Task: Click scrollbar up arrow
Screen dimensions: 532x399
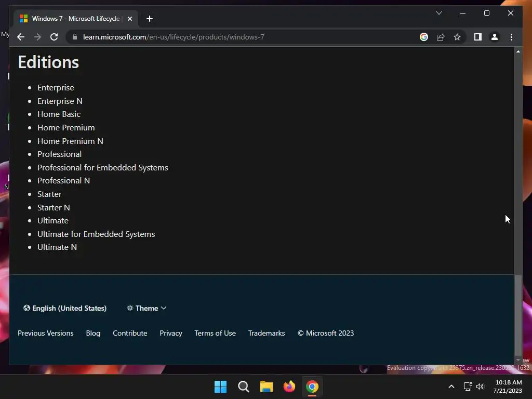Action: pos(518,51)
